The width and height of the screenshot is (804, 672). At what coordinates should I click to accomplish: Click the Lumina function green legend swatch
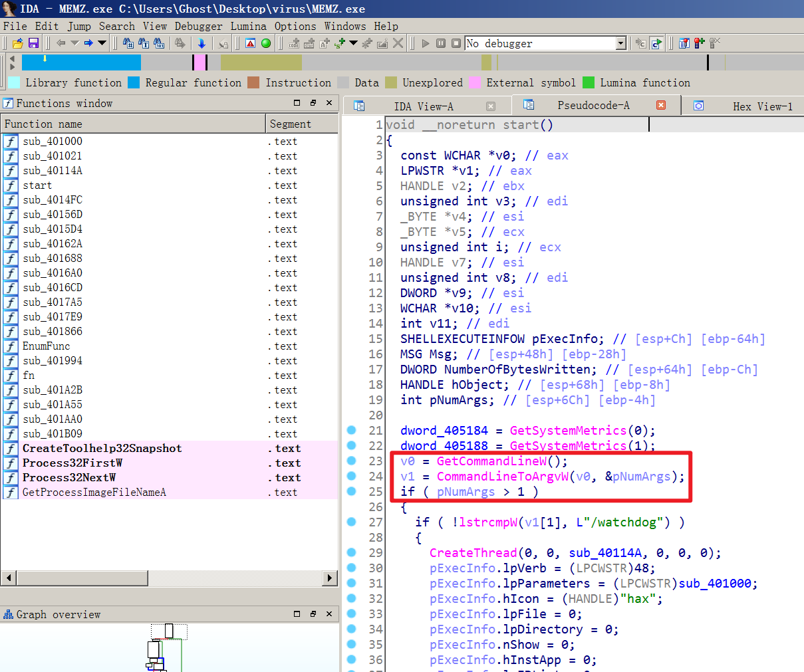589,82
